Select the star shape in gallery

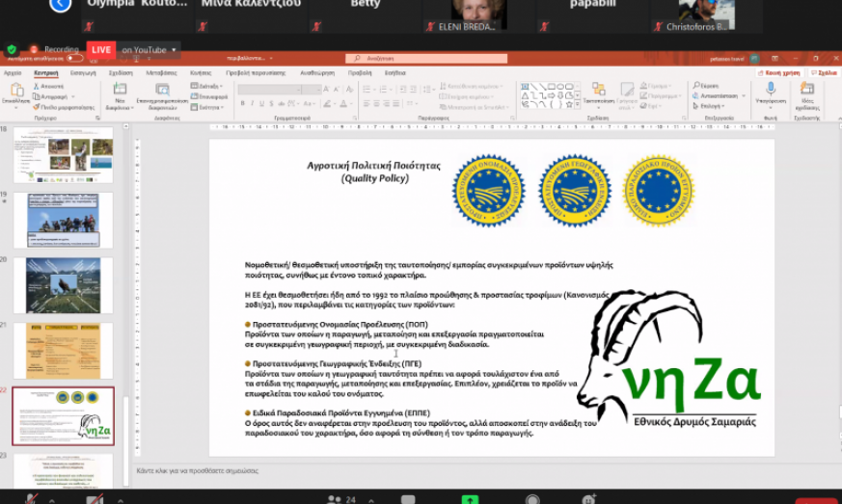click(x=569, y=105)
